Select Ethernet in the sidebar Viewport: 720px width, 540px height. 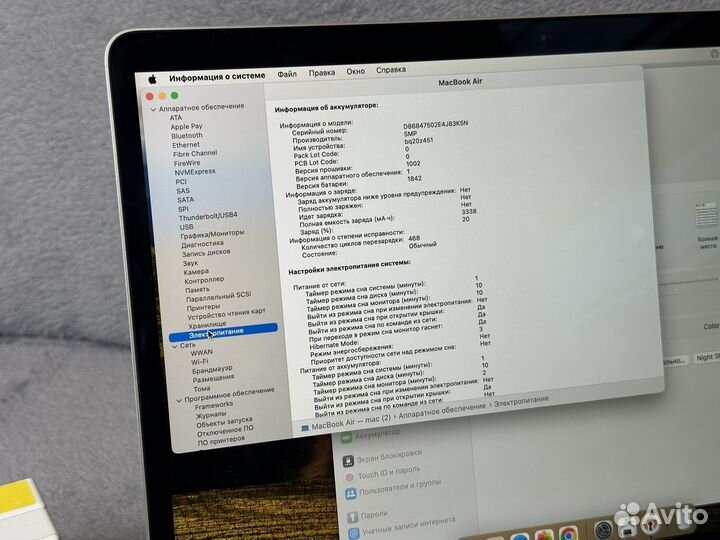click(186, 145)
